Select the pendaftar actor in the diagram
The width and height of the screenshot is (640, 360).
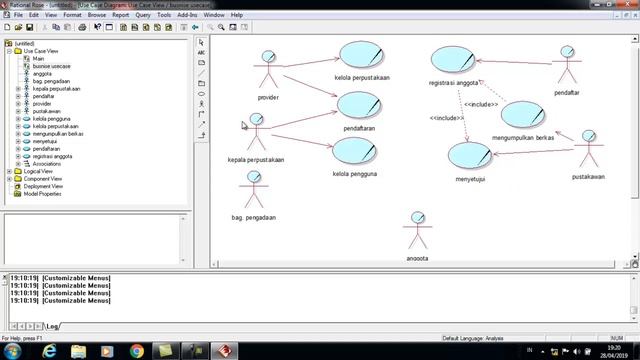567,64
